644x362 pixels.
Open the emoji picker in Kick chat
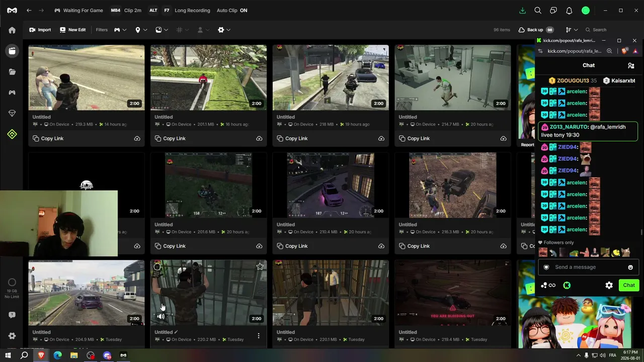(x=630, y=267)
